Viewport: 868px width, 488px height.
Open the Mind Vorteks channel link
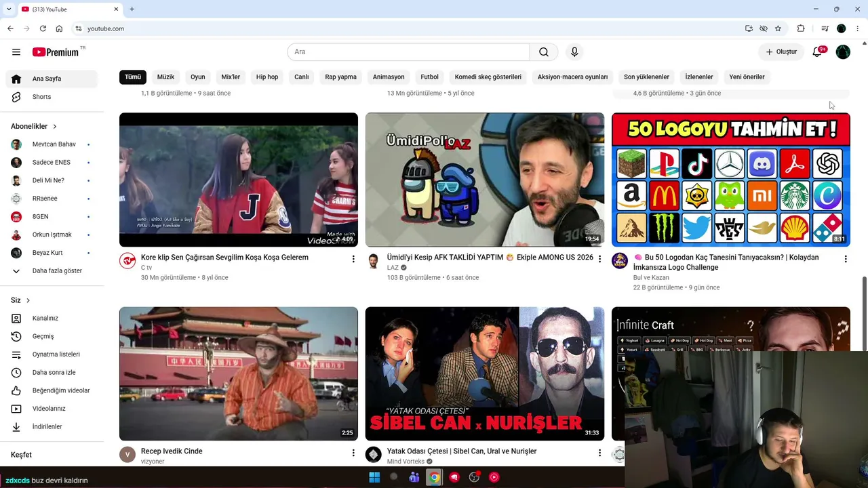click(406, 462)
